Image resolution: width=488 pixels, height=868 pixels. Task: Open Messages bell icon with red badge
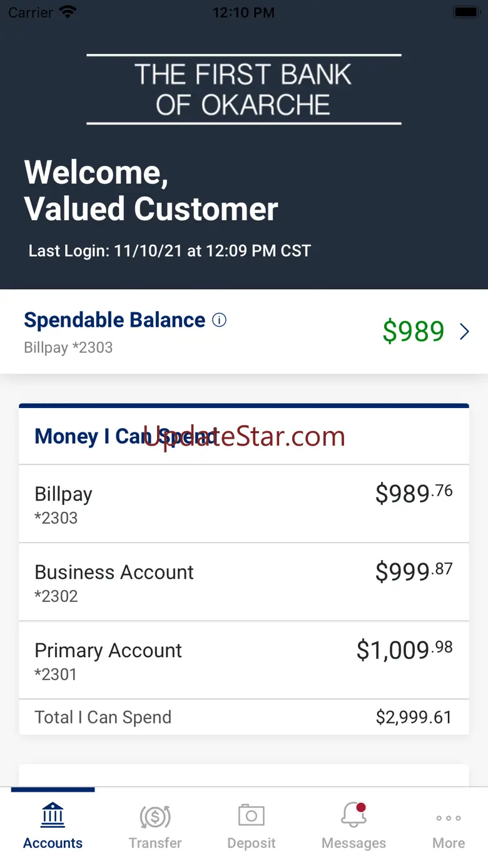tap(353, 815)
